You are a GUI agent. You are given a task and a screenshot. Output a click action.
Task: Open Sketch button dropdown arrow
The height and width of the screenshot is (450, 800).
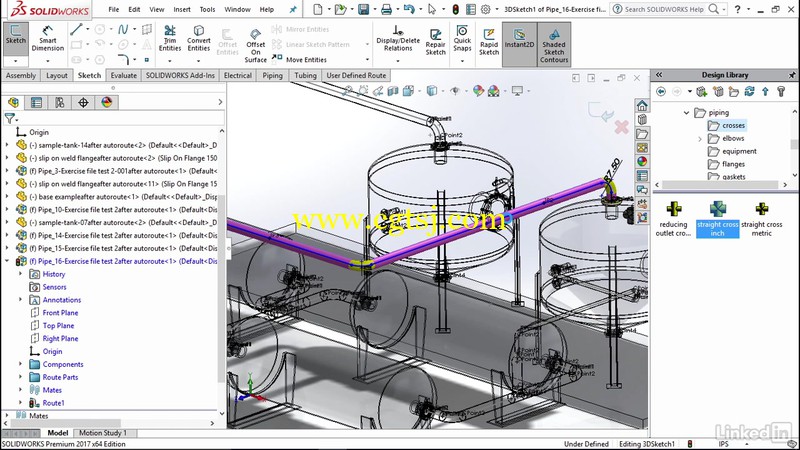pos(15,61)
